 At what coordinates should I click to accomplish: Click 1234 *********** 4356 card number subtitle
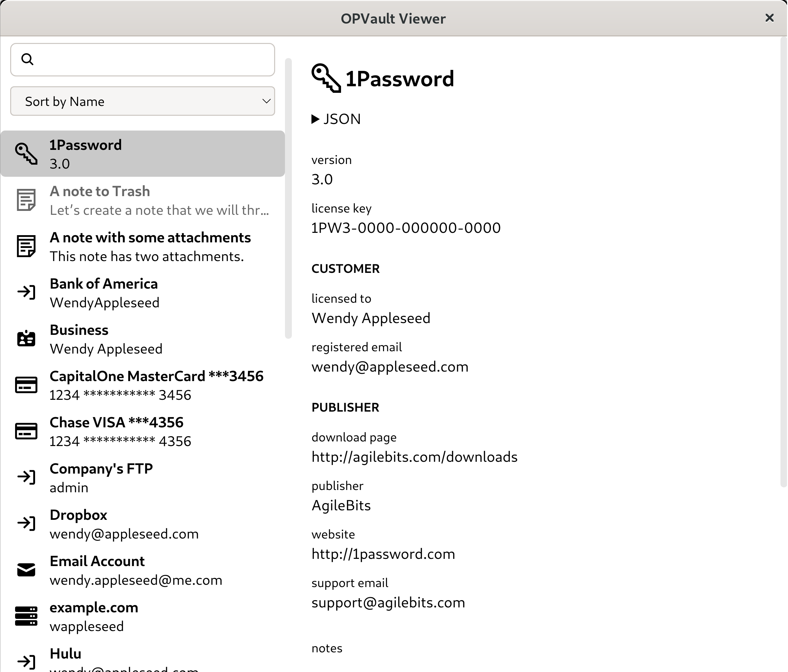120,441
